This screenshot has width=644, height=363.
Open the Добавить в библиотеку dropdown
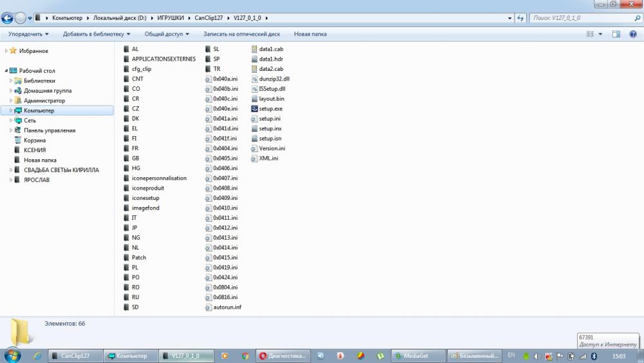[x=97, y=34]
